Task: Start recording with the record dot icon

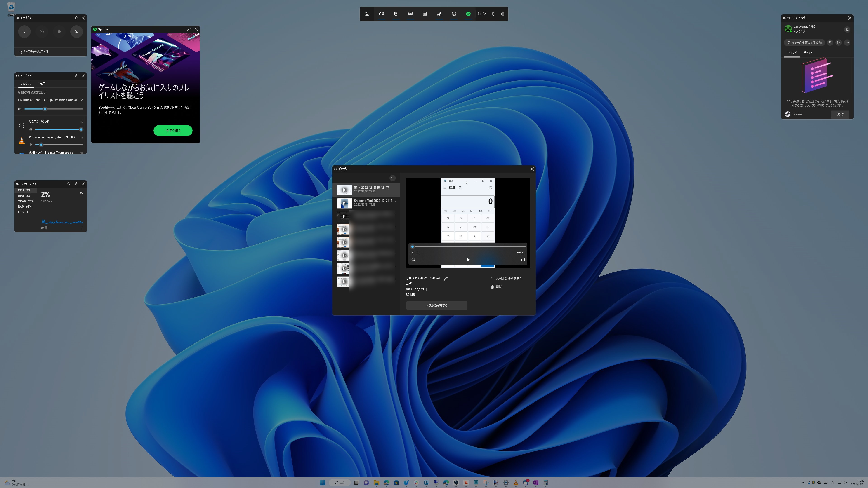Action: tap(59, 32)
